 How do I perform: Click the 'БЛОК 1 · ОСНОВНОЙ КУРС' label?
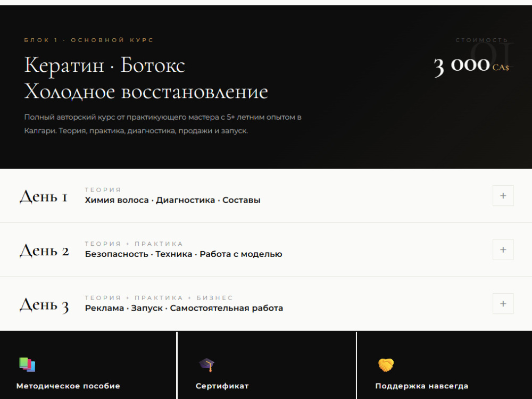pos(89,40)
